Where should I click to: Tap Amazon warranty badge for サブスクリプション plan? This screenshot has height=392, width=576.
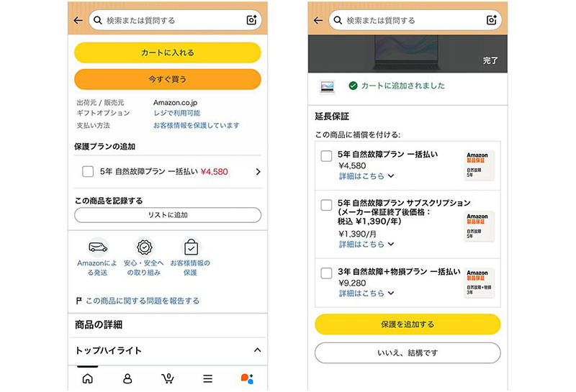[479, 226]
